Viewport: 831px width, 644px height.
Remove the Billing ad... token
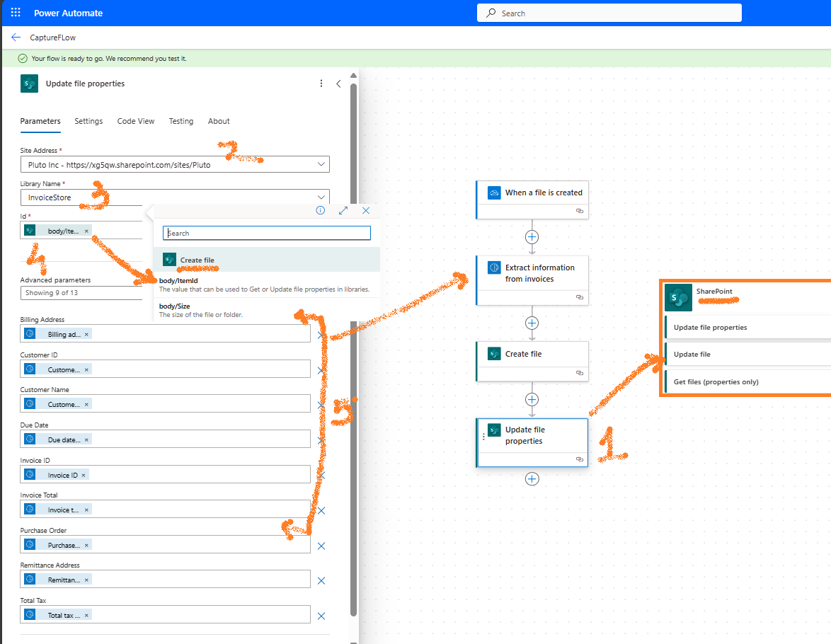pyautogui.click(x=86, y=335)
